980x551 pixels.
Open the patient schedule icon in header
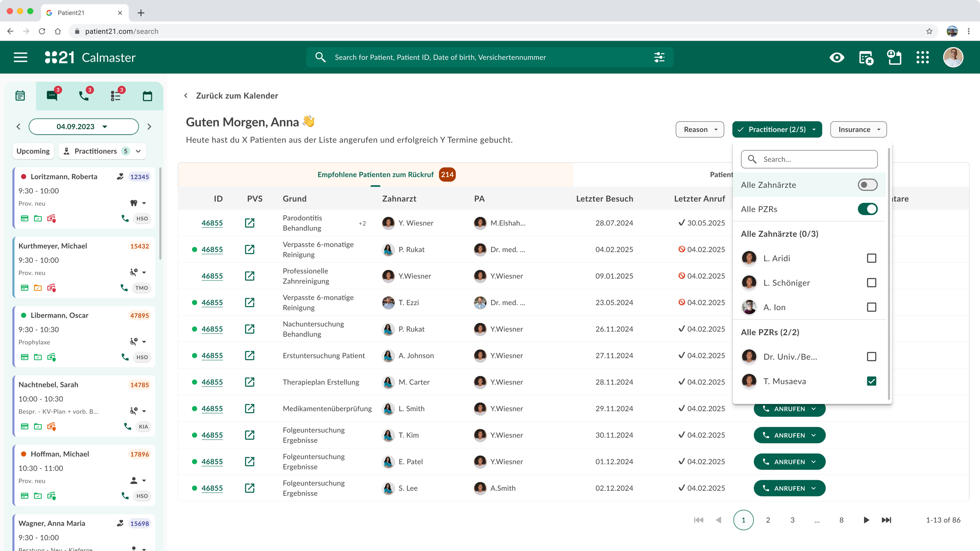click(894, 58)
